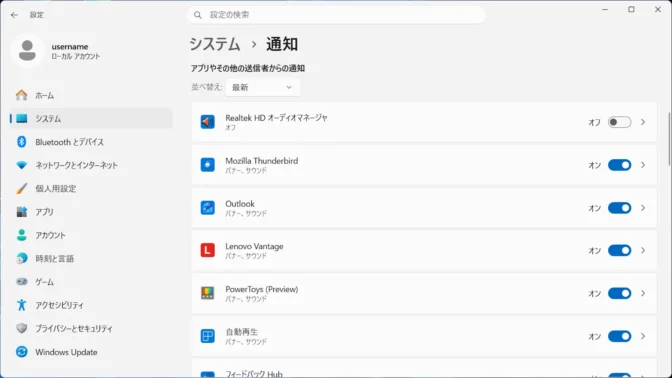Open PowerToys (Preview) notification settings row

(x=424, y=293)
